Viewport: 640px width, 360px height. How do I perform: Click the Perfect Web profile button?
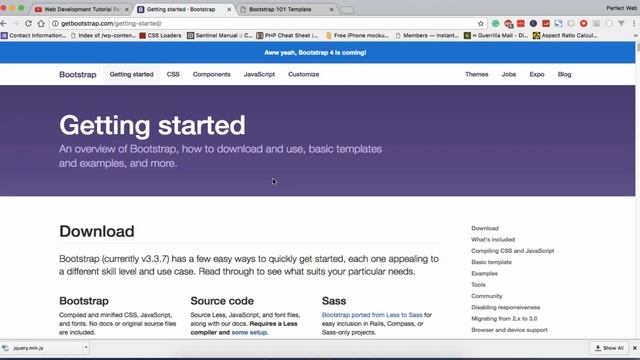(x=621, y=8)
